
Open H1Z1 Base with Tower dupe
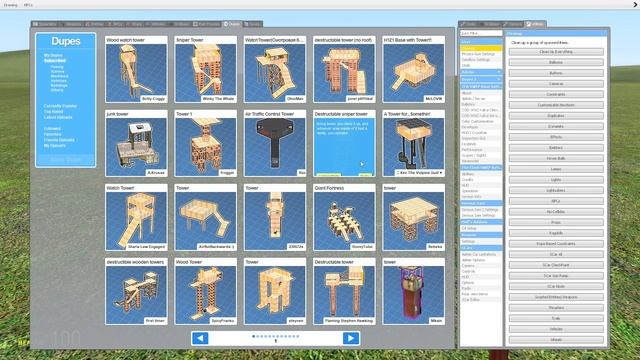click(413, 69)
